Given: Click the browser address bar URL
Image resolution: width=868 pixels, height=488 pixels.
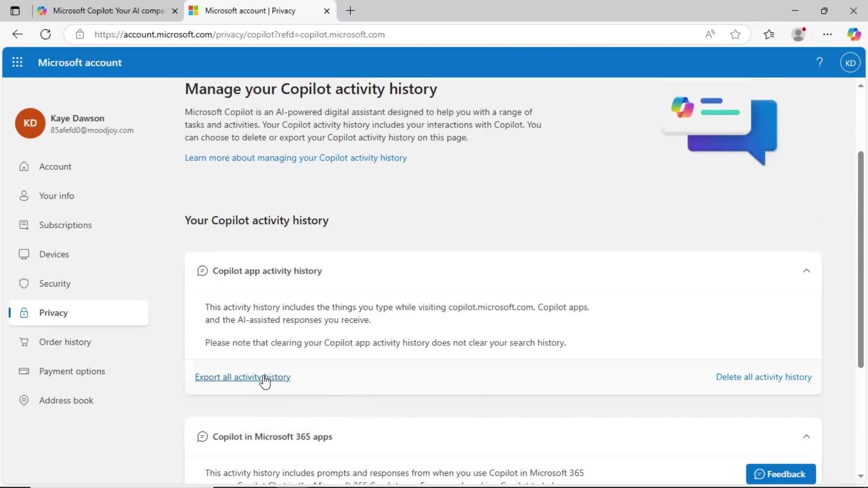Looking at the screenshot, I should click(x=240, y=34).
